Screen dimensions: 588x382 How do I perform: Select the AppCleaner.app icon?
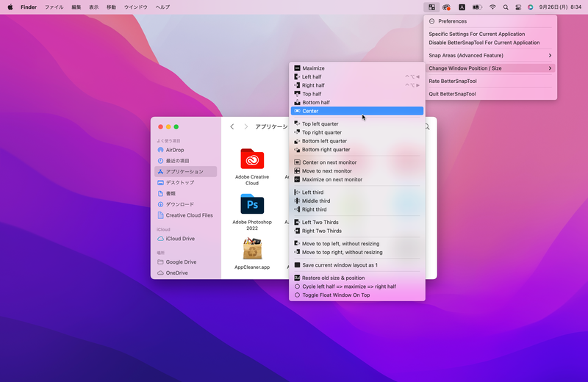coord(252,249)
